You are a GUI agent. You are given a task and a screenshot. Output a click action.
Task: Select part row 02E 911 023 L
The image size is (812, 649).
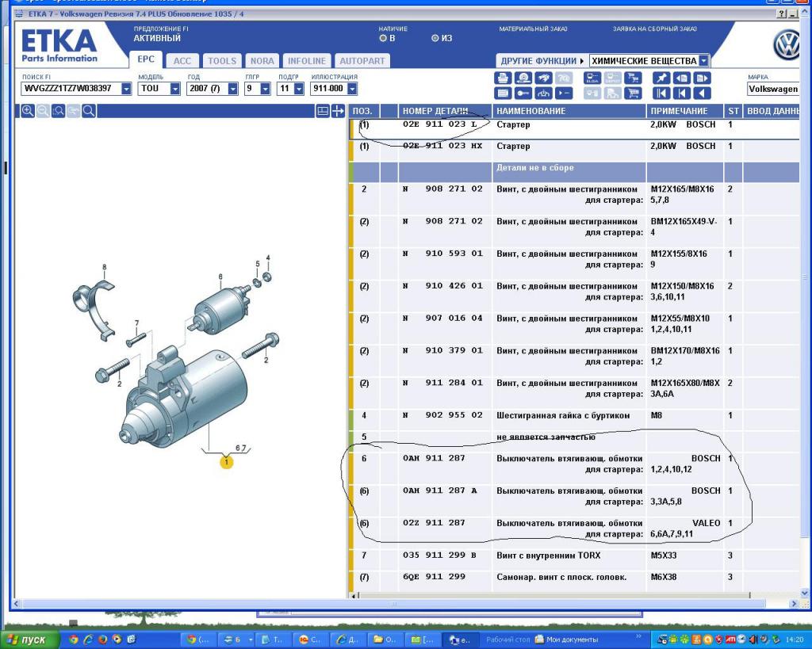575,128
